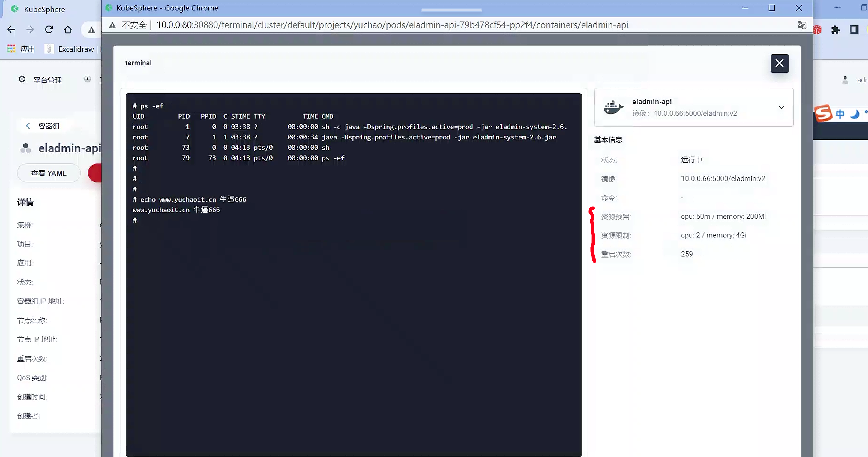Open the Chrome extensions puzzle icon
The height and width of the screenshot is (457, 868).
835,30
